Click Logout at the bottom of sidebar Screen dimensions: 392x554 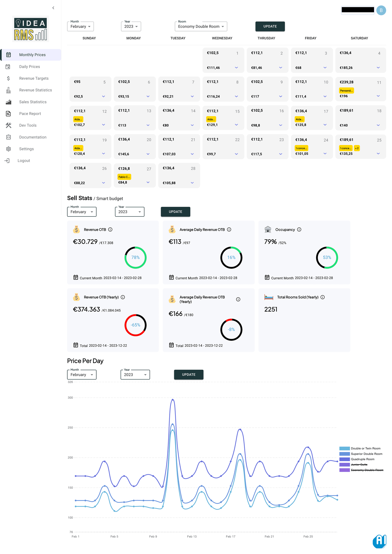point(24,160)
